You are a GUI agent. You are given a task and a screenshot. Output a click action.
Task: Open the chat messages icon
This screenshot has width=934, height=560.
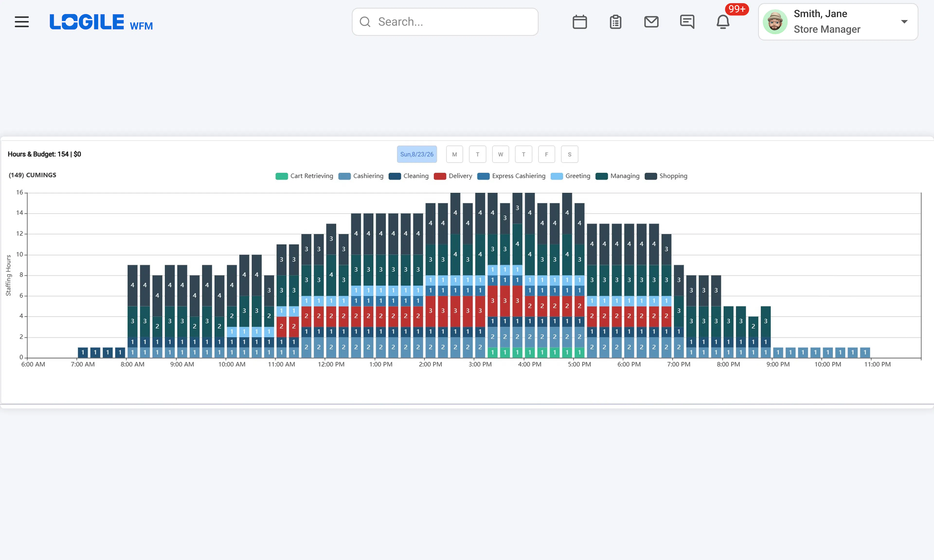coord(687,22)
